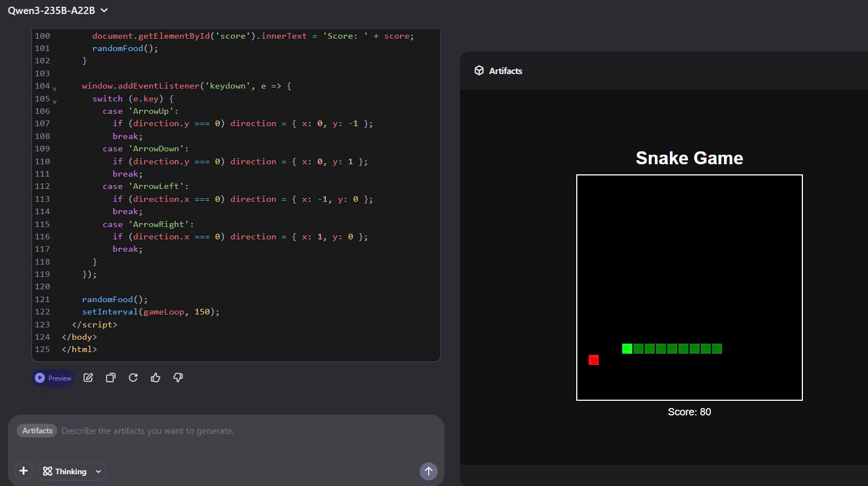The height and width of the screenshot is (486, 868).
Task: Click the red food square in the game
Action: tap(594, 360)
